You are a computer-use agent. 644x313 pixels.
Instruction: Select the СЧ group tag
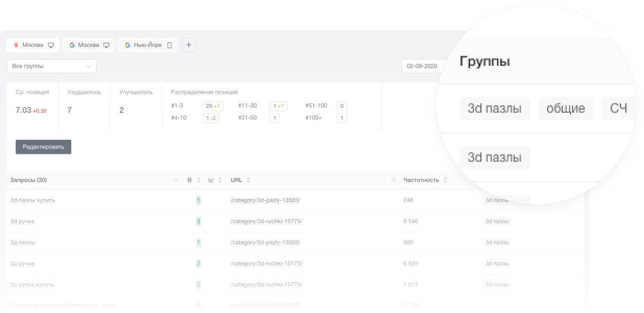[x=618, y=109]
